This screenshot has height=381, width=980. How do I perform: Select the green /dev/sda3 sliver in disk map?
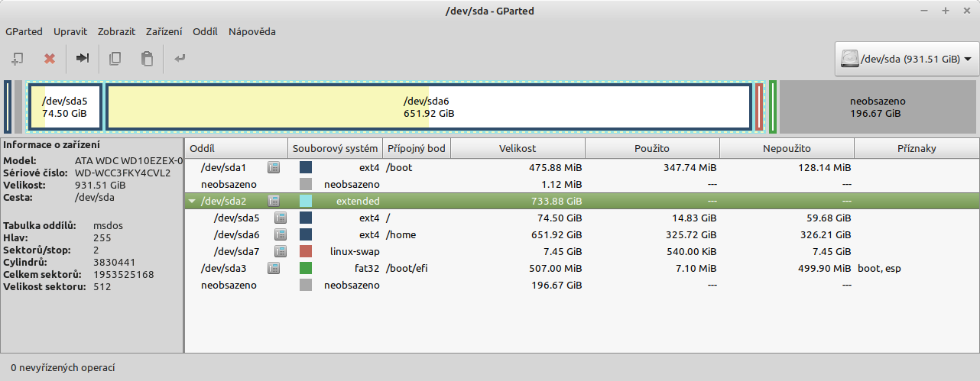coord(773,107)
